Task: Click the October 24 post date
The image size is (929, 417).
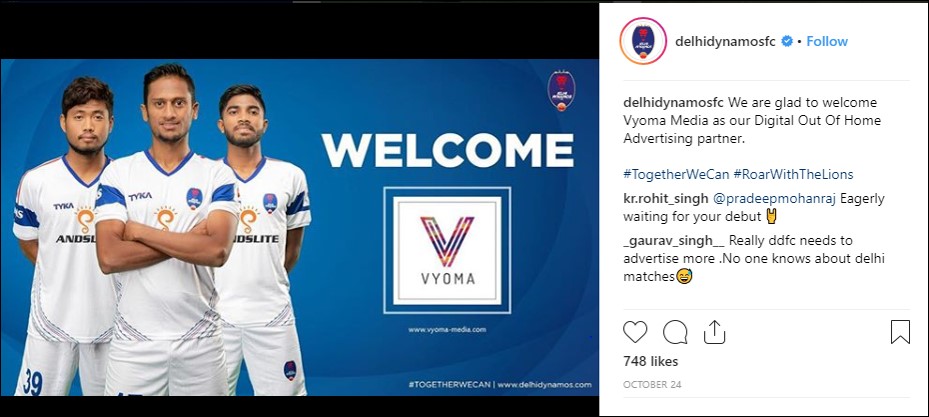Action: 652,384
